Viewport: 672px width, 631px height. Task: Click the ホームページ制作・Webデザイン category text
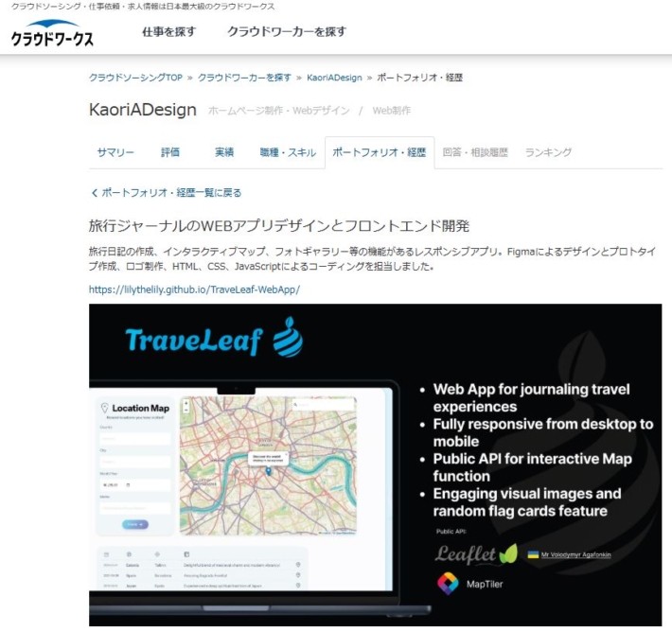tap(279, 111)
